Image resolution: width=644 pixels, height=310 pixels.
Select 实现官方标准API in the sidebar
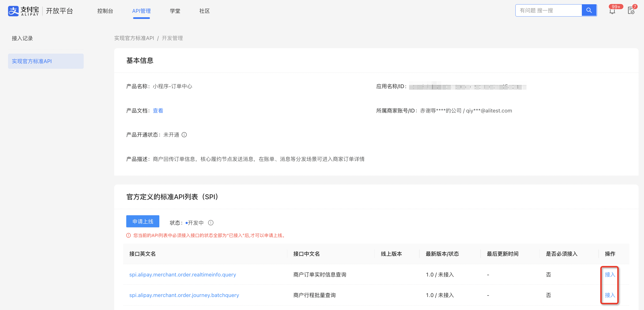coord(46,61)
